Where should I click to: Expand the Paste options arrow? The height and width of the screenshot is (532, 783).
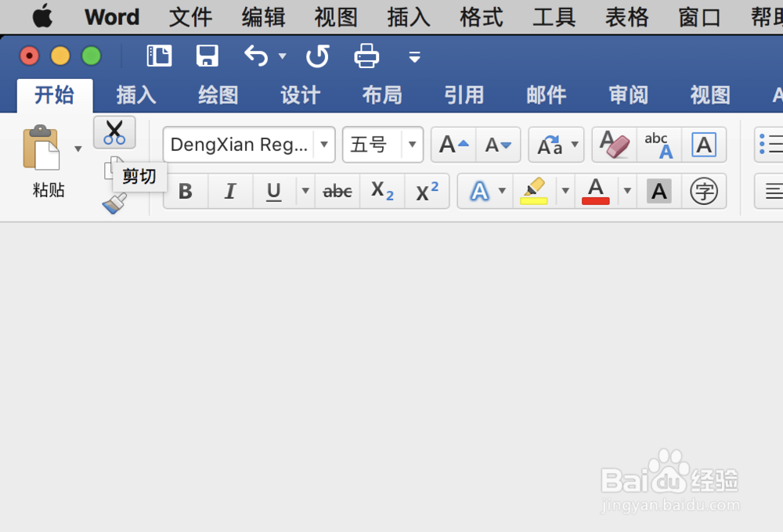pyautogui.click(x=78, y=149)
